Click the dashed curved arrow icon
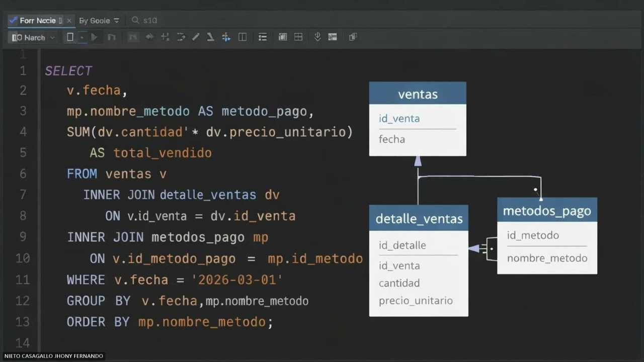The image size is (644, 362). click(x=181, y=37)
